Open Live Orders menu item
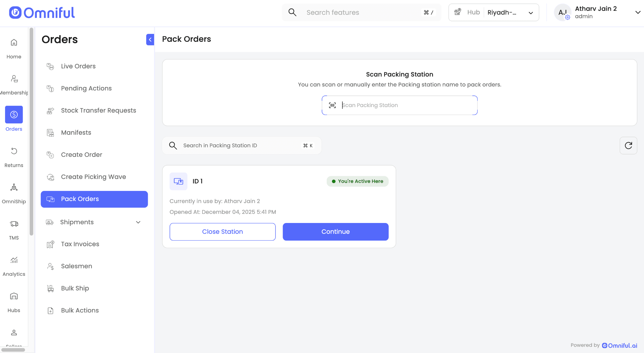The height and width of the screenshot is (353, 644). 78,66
